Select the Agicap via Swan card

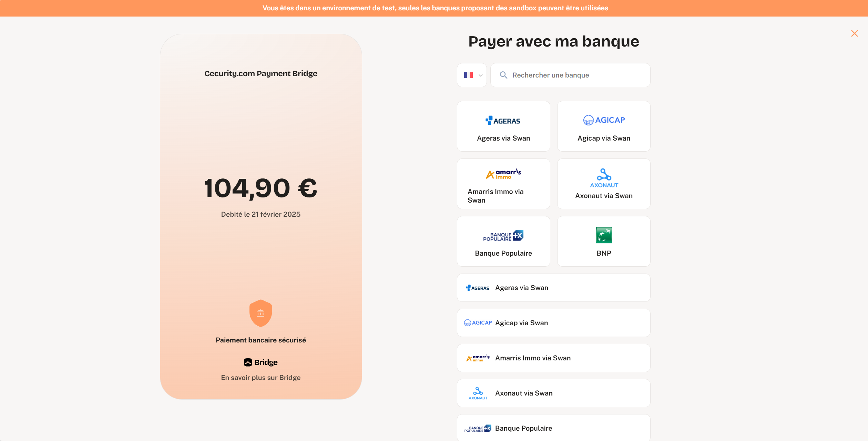(604, 126)
